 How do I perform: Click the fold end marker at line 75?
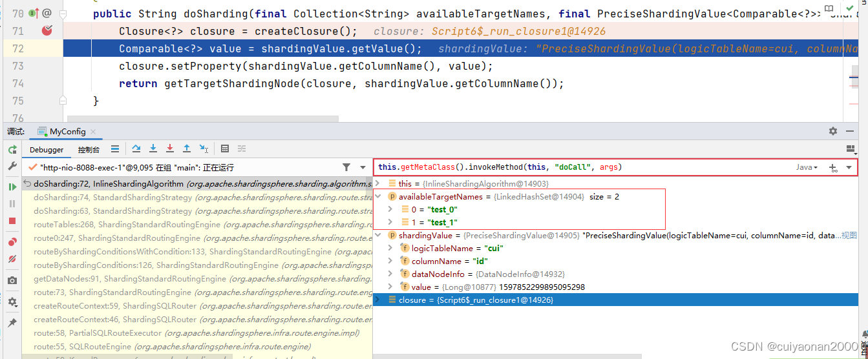63,100
